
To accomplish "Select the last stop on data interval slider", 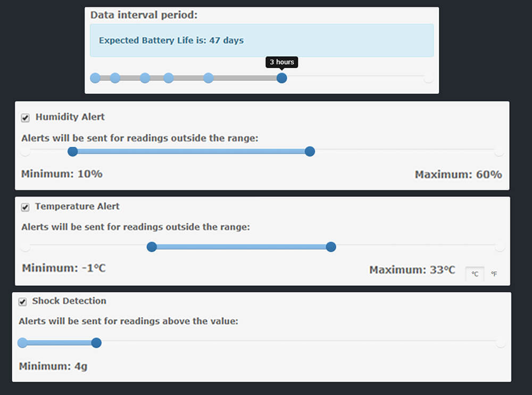I will (428, 78).
